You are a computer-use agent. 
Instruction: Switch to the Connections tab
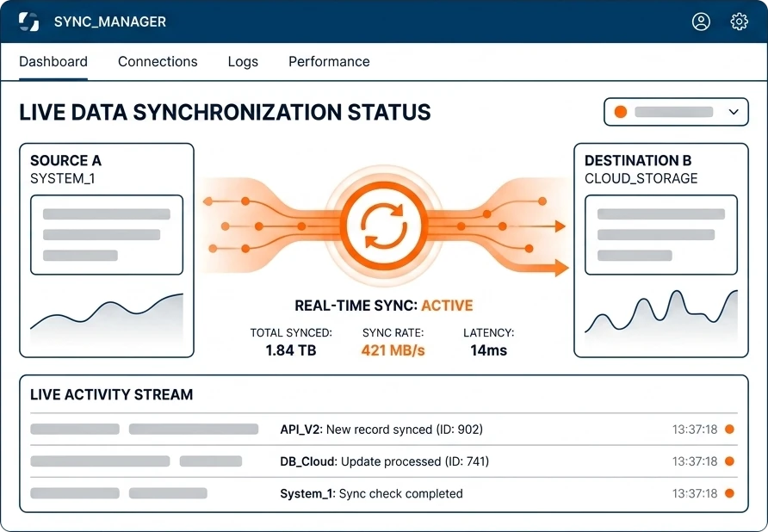[x=158, y=62]
